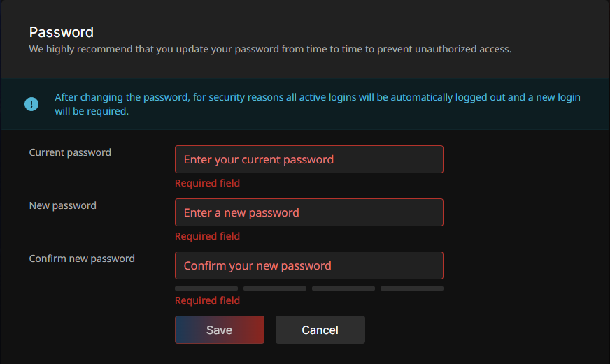Viewport: 610px width, 364px height.
Task: Click the first password strength bar segment
Action: click(x=206, y=288)
